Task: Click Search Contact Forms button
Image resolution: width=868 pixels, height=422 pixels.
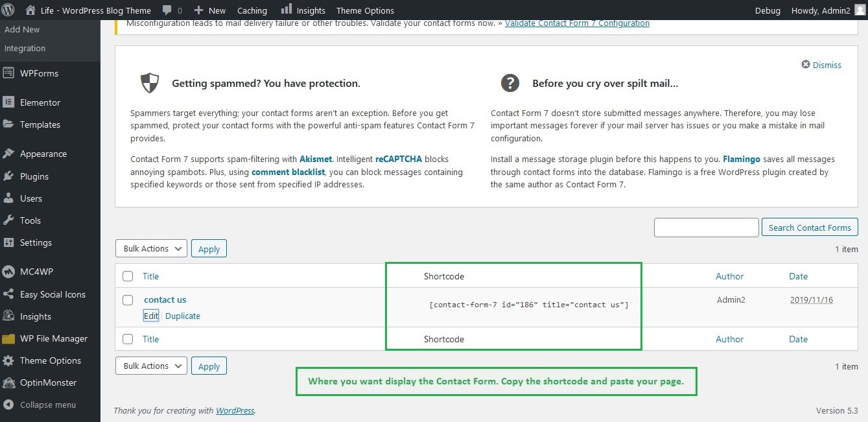Action: tap(810, 228)
